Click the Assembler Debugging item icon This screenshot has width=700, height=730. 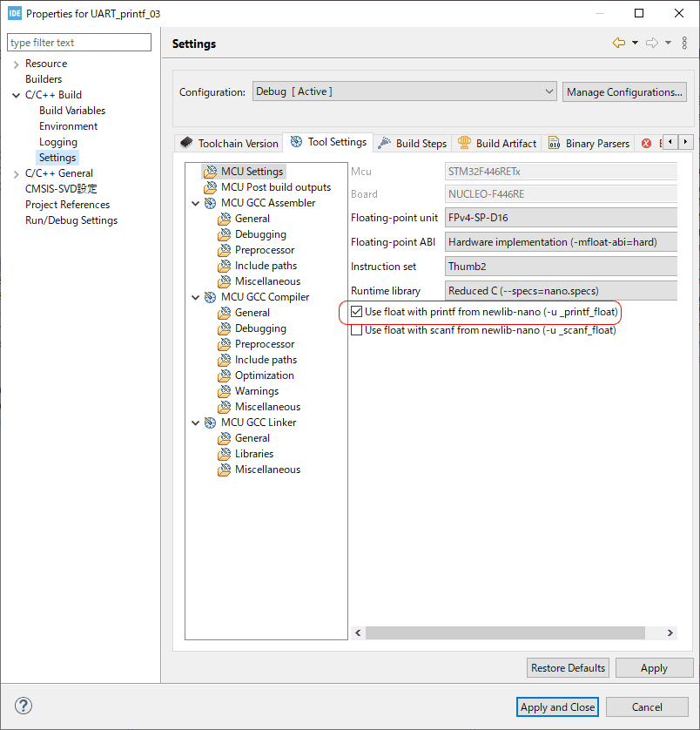[x=225, y=234]
